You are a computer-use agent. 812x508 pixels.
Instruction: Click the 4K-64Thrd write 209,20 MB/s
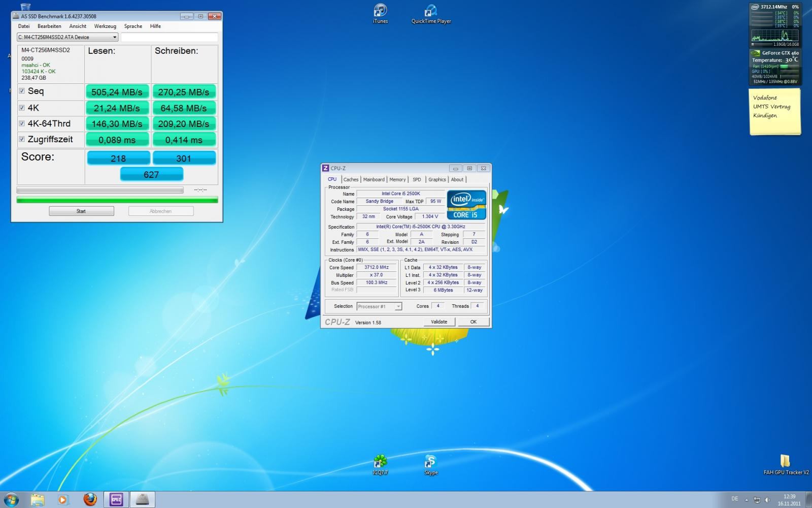pyautogui.click(x=184, y=124)
